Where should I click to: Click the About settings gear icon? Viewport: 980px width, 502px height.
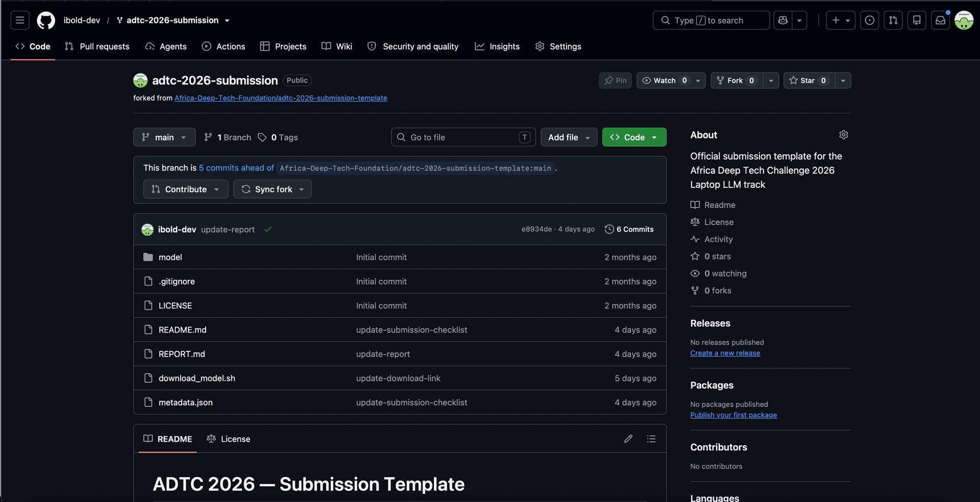click(844, 135)
